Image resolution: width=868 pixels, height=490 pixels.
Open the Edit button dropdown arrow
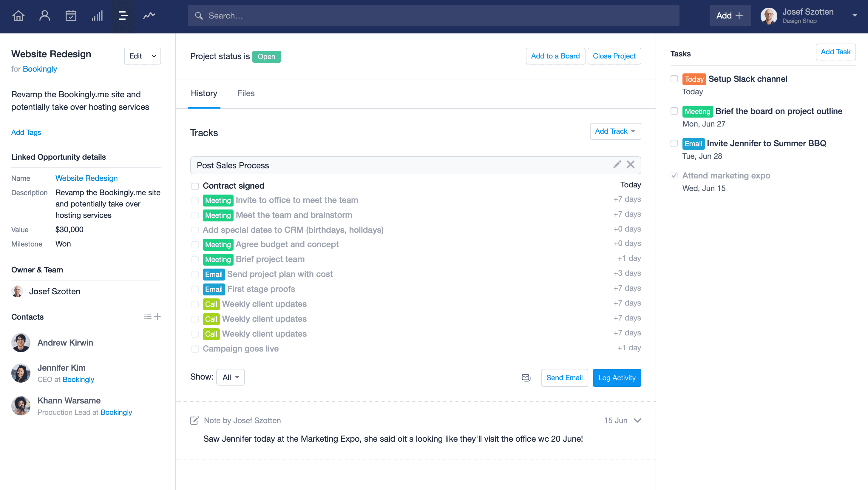[154, 56]
